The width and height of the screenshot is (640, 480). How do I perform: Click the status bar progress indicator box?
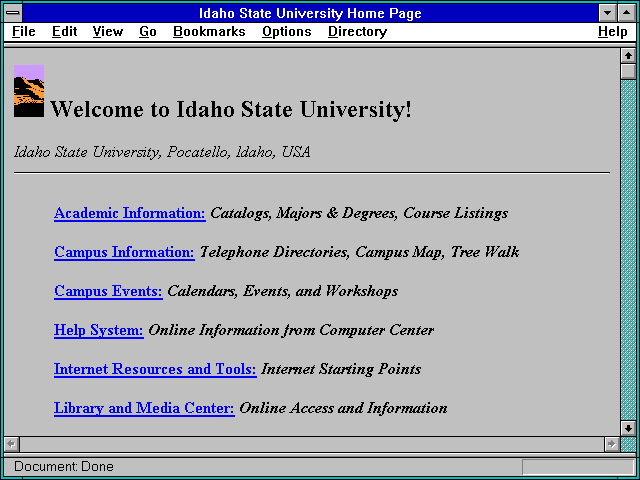pyautogui.click(x=578, y=467)
